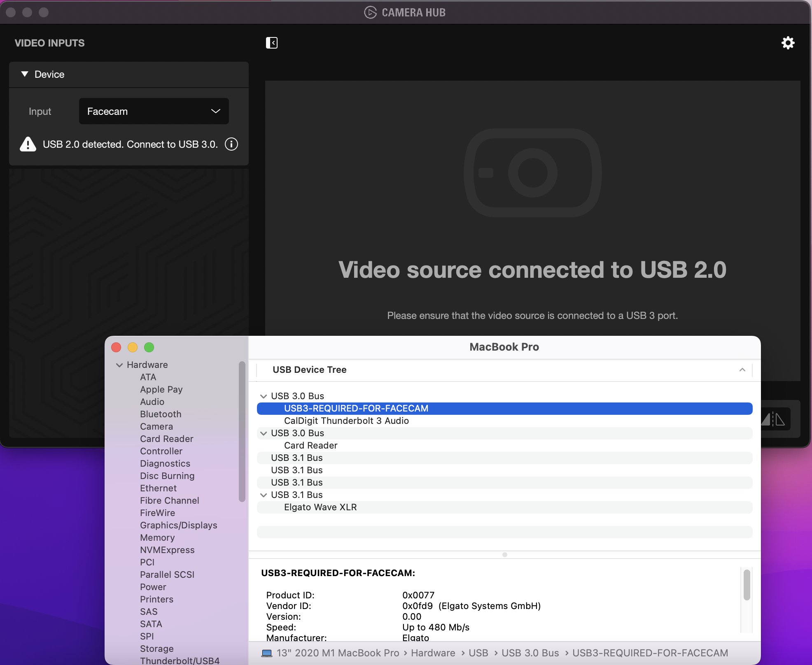Select PCI in Hardware sidebar
The image size is (812, 665).
click(x=147, y=562)
